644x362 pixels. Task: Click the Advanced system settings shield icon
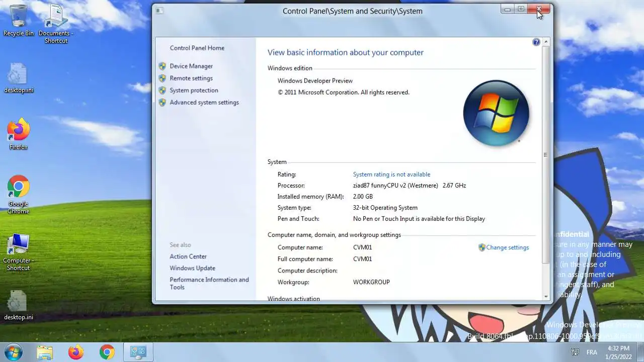pyautogui.click(x=163, y=102)
